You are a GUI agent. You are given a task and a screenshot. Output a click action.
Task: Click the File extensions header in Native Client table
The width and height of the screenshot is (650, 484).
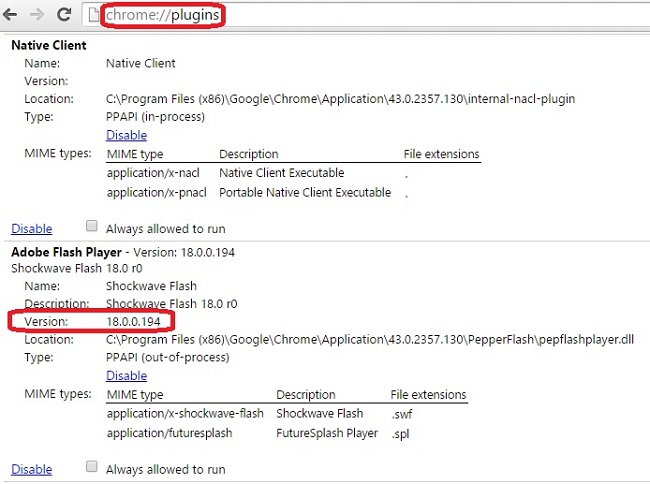click(x=441, y=154)
